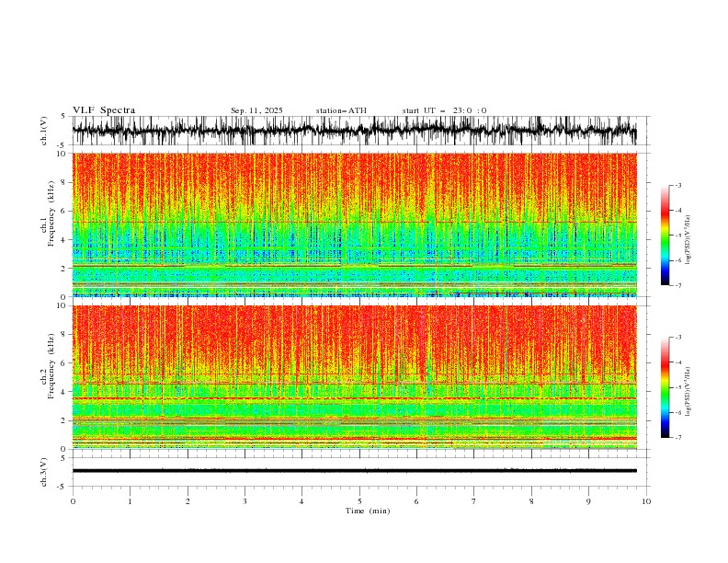The image size is (728, 563).
Task: Click inside the ch.1 spectrogram panel
Action: point(355,224)
